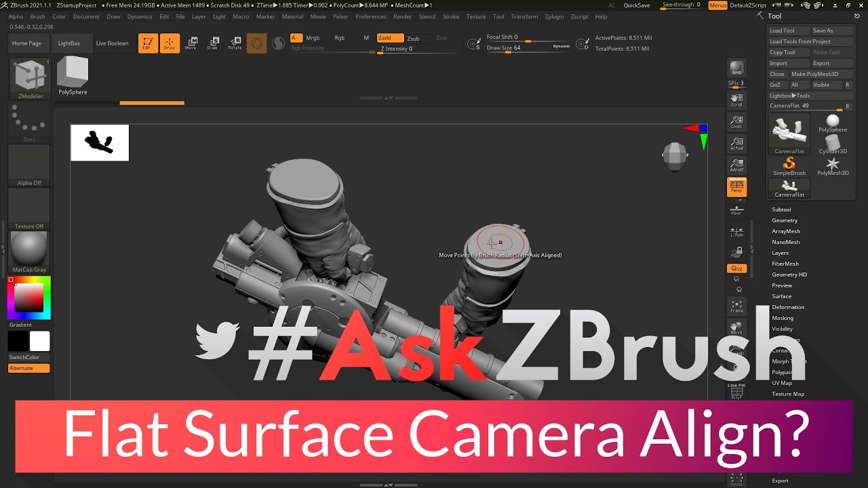Toggle Rgb channel
The width and height of the screenshot is (868, 488).
pos(339,38)
